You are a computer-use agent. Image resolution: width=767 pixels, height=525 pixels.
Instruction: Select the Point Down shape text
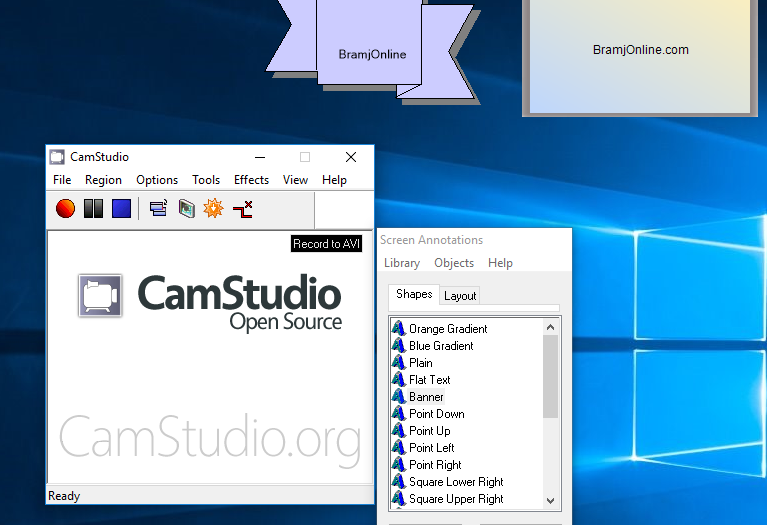437,414
